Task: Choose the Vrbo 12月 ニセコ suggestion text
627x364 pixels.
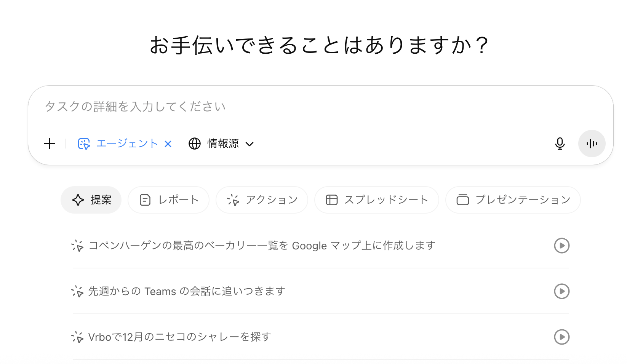Action: (179, 337)
